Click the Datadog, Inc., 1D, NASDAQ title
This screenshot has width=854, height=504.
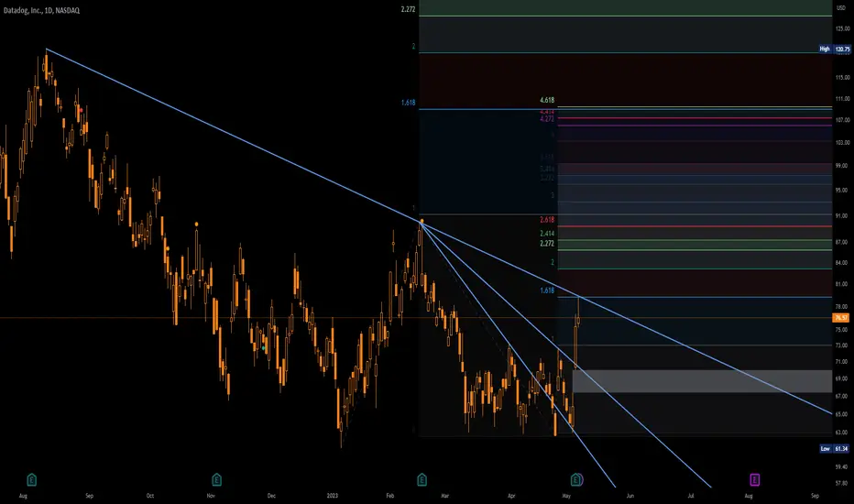(x=41, y=10)
